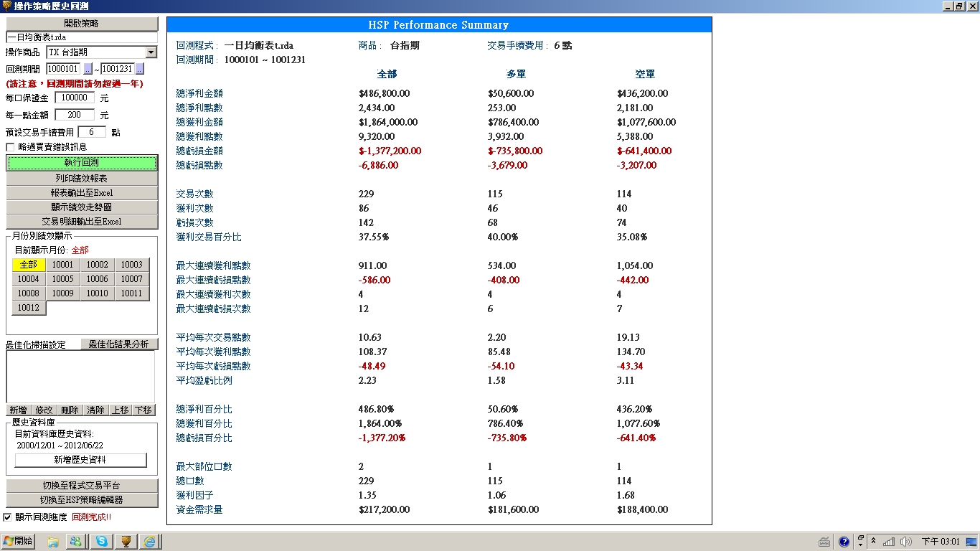Select the 10003 month tab
Viewport: 980px width, 551px height.
(132, 265)
